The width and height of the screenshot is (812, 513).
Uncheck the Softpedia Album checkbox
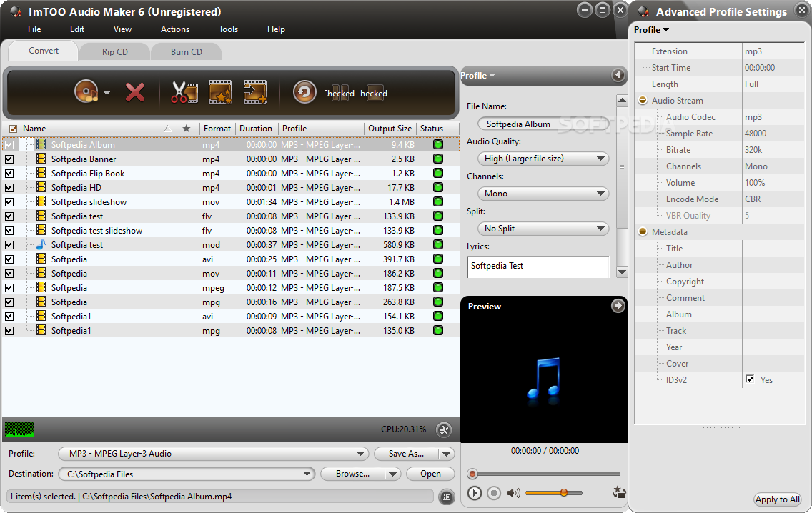pyautogui.click(x=9, y=145)
